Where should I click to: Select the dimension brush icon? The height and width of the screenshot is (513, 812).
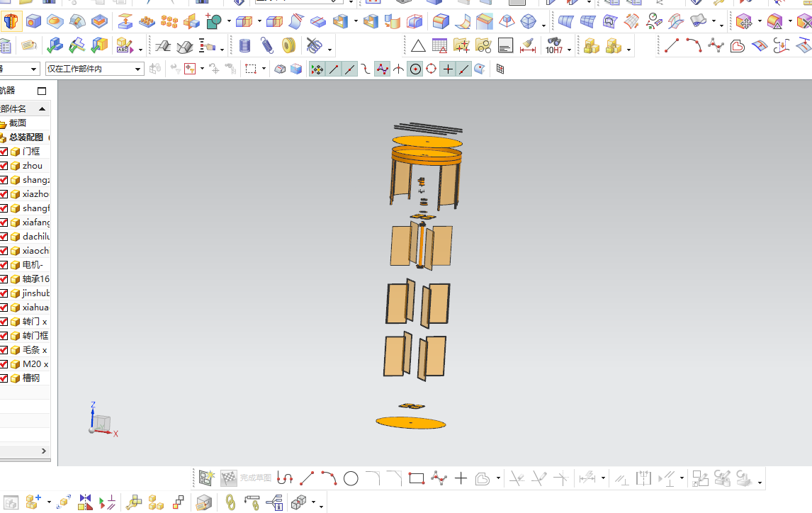(x=528, y=46)
